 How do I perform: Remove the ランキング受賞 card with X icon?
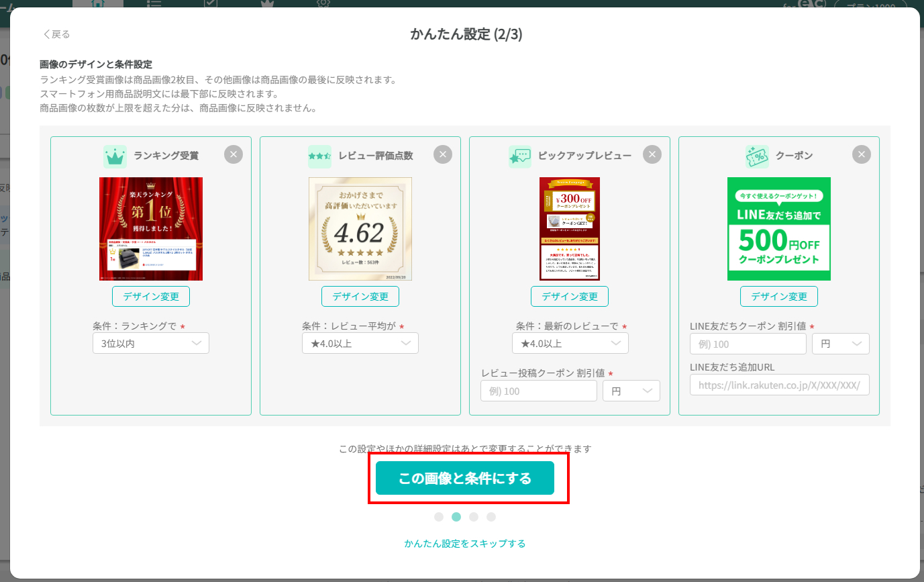pos(233,155)
